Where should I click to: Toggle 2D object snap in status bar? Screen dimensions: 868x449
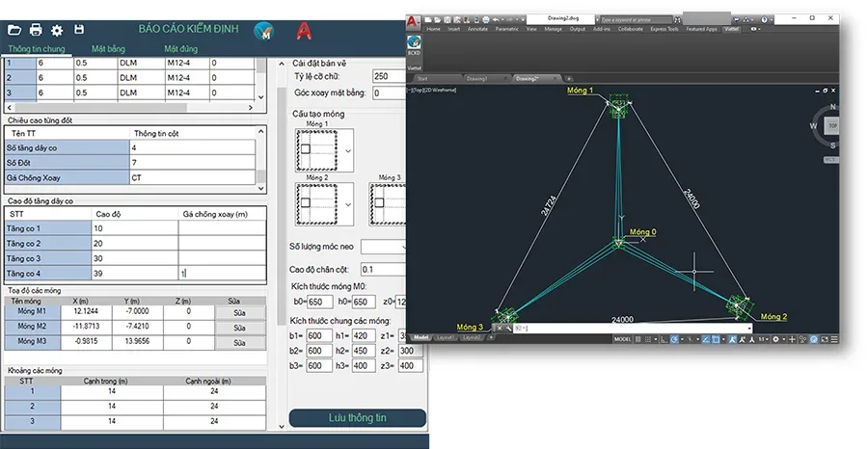(716, 339)
